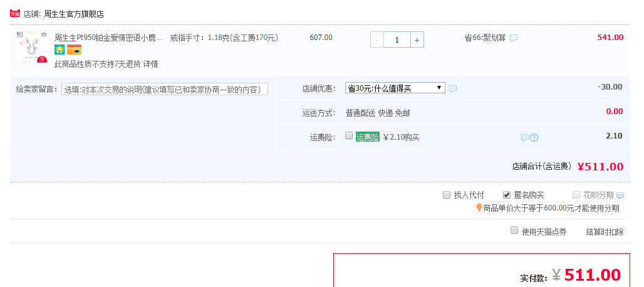Check the 使用天猫点券 checkbox

(x=514, y=231)
